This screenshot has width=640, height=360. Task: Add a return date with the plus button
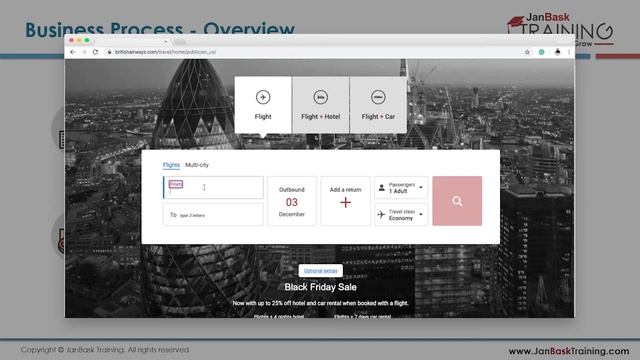click(345, 201)
